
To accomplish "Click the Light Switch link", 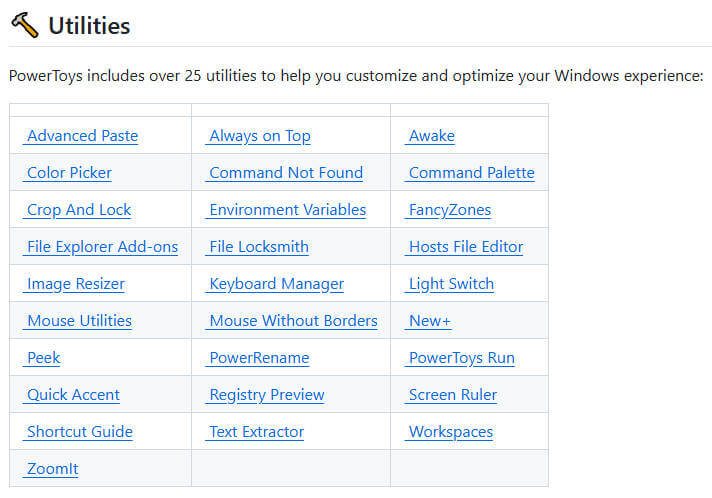I will tap(450, 284).
